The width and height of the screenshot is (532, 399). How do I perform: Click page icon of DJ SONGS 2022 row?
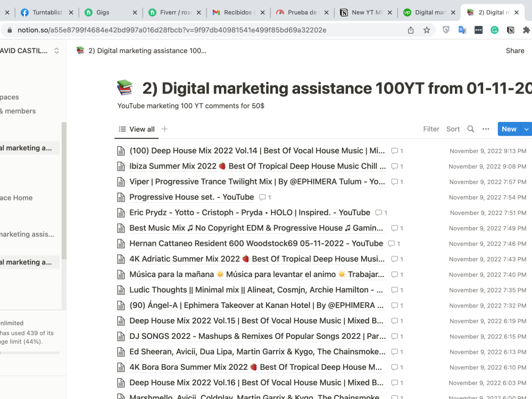coord(121,336)
